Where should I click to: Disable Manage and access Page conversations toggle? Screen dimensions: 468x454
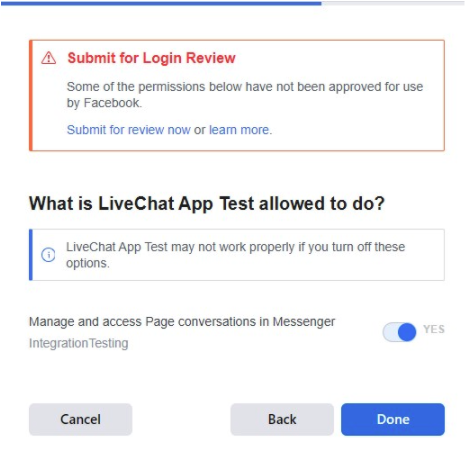[x=399, y=332]
